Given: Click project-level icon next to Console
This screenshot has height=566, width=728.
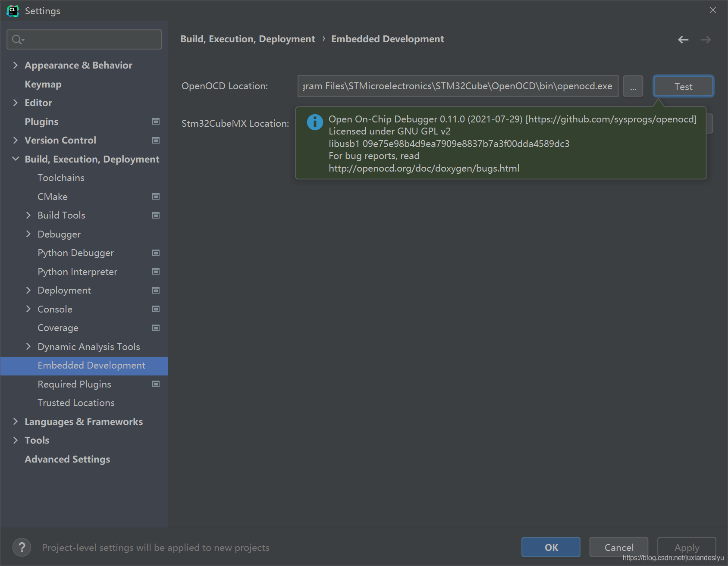Looking at the screenshot, I should 156,309.
